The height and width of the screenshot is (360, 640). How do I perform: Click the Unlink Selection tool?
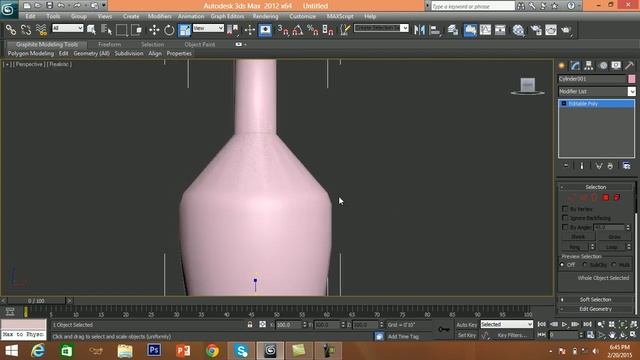(26, 30)
